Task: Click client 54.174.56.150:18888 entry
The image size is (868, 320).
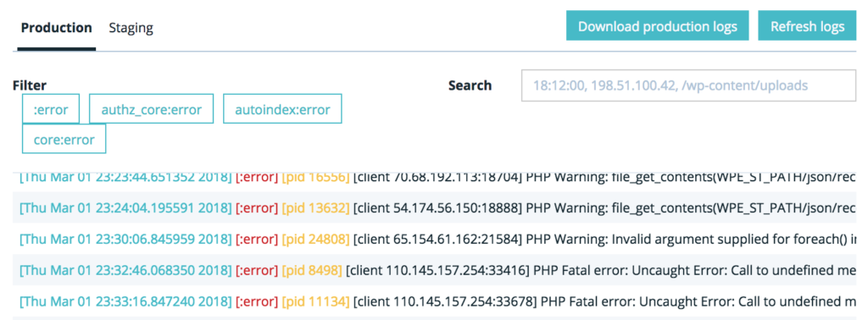Action: (438, 207)
